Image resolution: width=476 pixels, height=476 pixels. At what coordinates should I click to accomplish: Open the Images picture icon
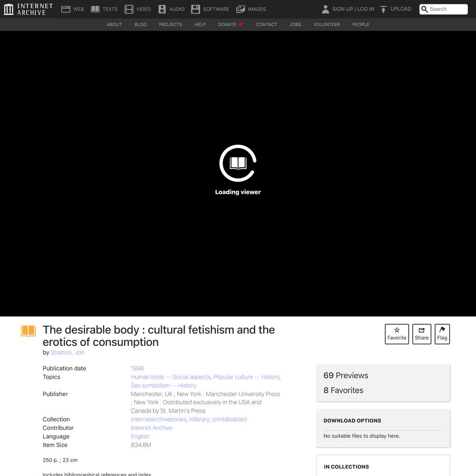240,9
